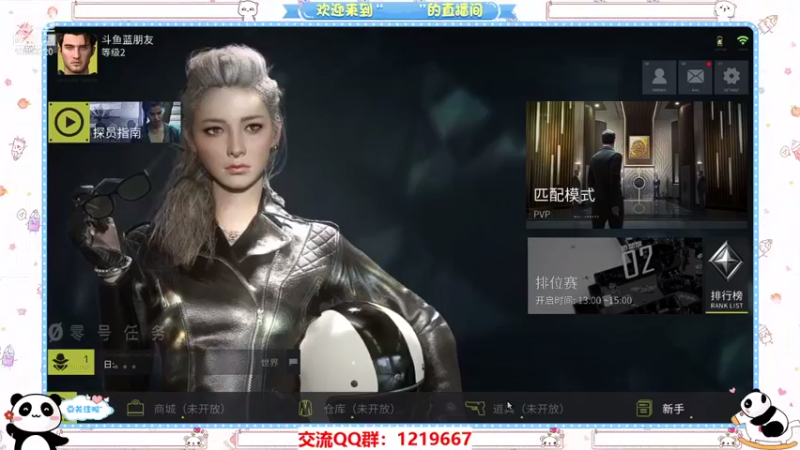Select 道具 (未开放) menu item

(x=528, y=409)
